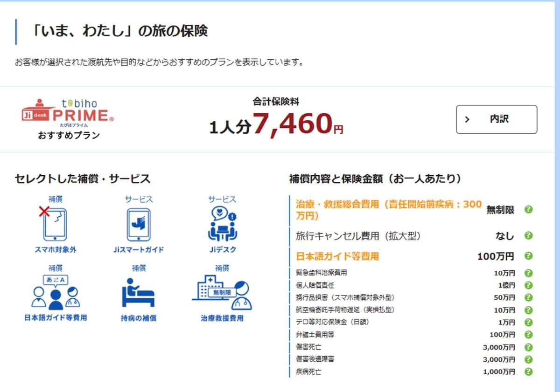Open help icon beside 日本語ガイド等費用 100万円
This screenshot has width=560, height=392.
(528, 255)
